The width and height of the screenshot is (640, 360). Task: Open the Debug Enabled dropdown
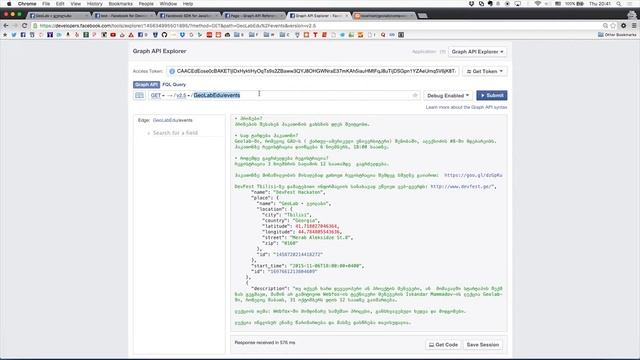[448, 96]
